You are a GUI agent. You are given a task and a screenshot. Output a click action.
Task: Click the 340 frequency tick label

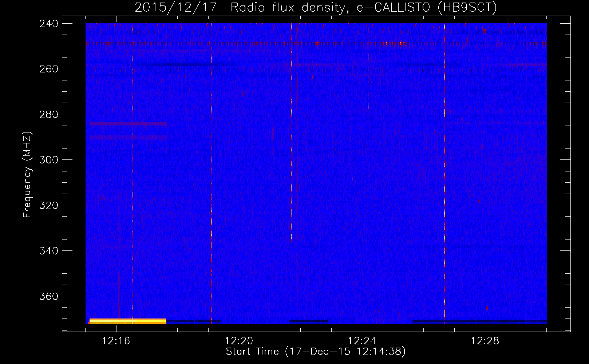49,251
